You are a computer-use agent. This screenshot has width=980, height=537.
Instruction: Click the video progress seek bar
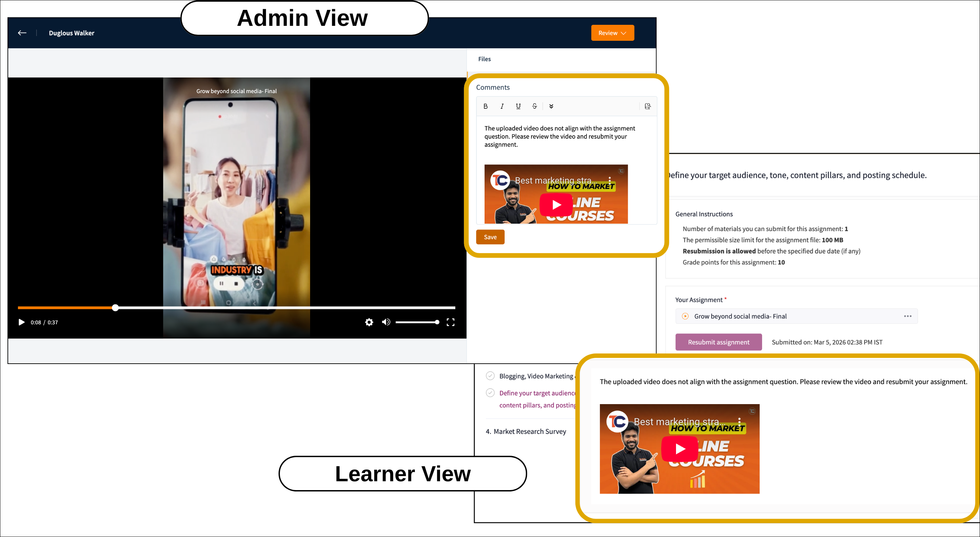[x=266, y=307]
